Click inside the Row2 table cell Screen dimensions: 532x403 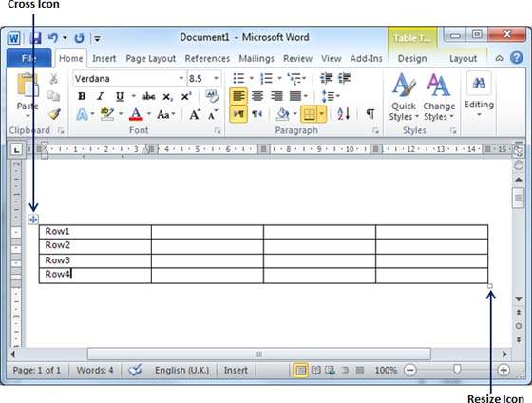(95, 246)
